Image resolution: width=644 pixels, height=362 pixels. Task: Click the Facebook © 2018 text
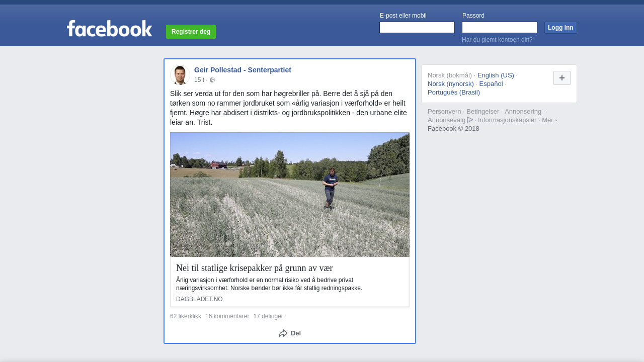453,129
